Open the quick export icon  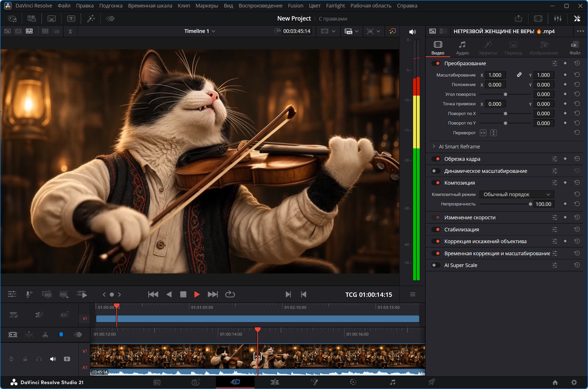518,18
